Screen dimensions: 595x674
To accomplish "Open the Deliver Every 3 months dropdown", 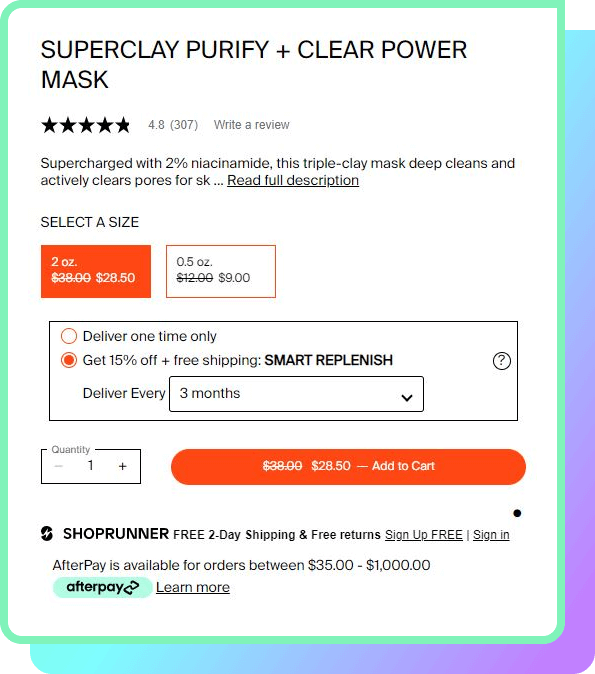I will [296, 394].
